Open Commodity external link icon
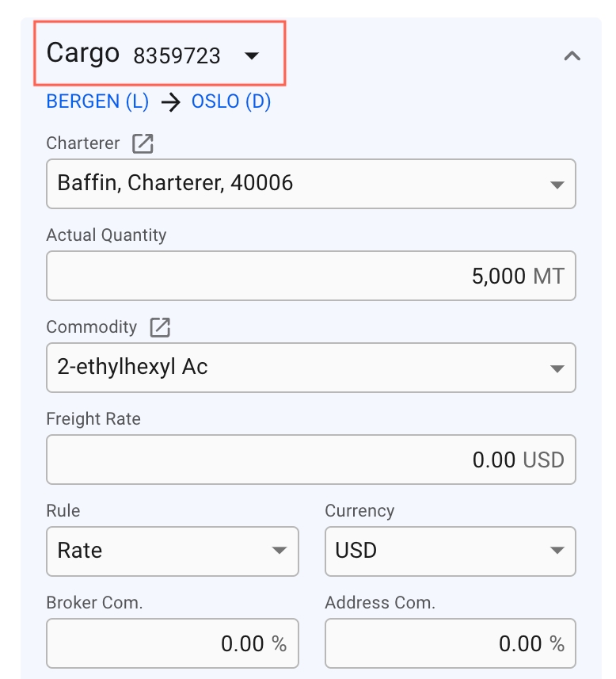The image size is (616, 679). [160, 326]
